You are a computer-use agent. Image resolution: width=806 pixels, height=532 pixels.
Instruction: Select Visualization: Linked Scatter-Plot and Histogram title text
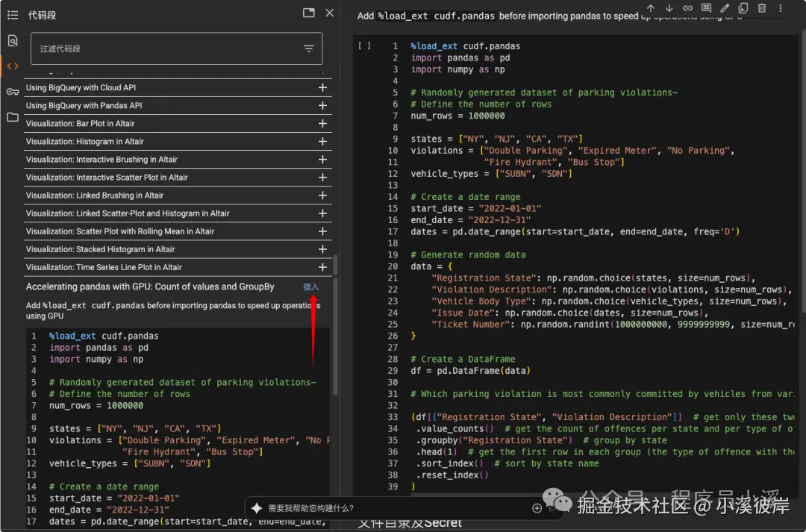(128, 213)
